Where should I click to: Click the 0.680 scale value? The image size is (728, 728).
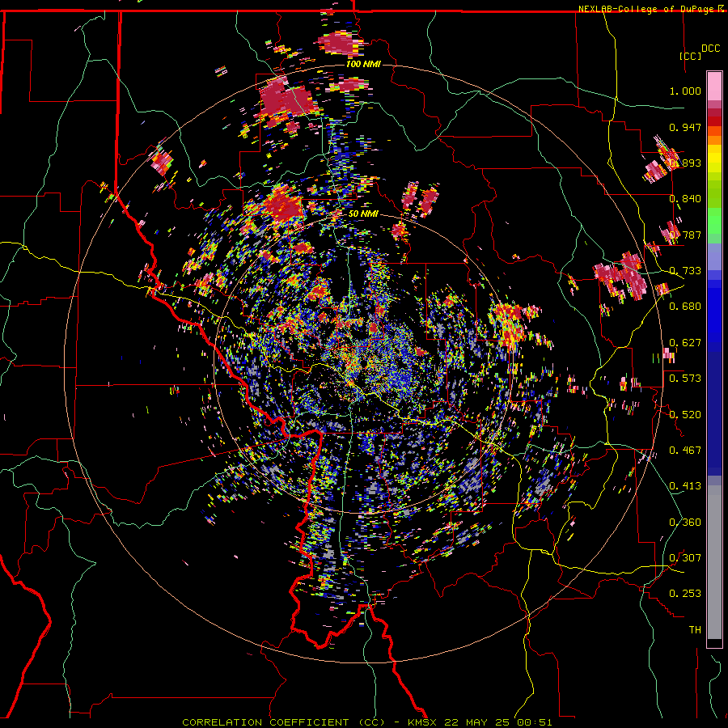pyautogui.click(x=685, y=307)
